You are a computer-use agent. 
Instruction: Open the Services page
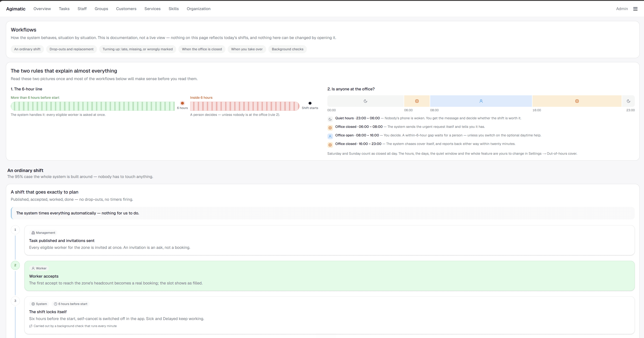pos(153,9)
